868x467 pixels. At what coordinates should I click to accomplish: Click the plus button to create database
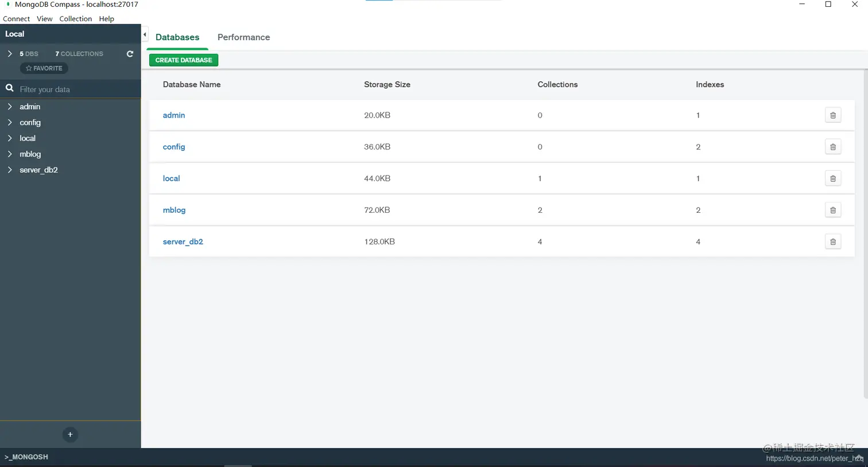70,434
